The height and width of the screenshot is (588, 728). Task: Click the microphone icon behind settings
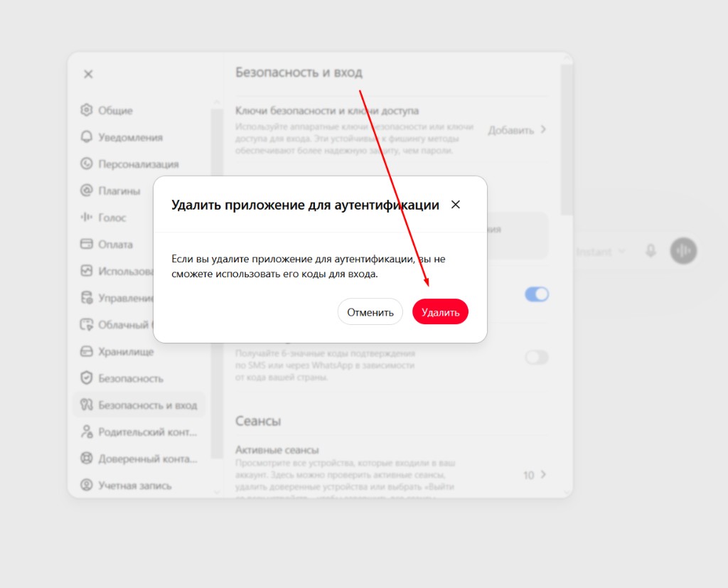[x=651, y=251]
